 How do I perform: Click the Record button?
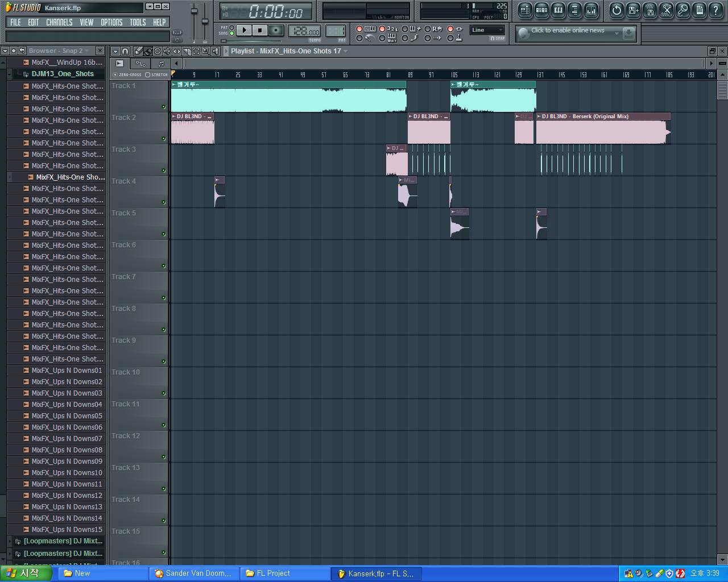pyautogui.click(x=276, y=30)
